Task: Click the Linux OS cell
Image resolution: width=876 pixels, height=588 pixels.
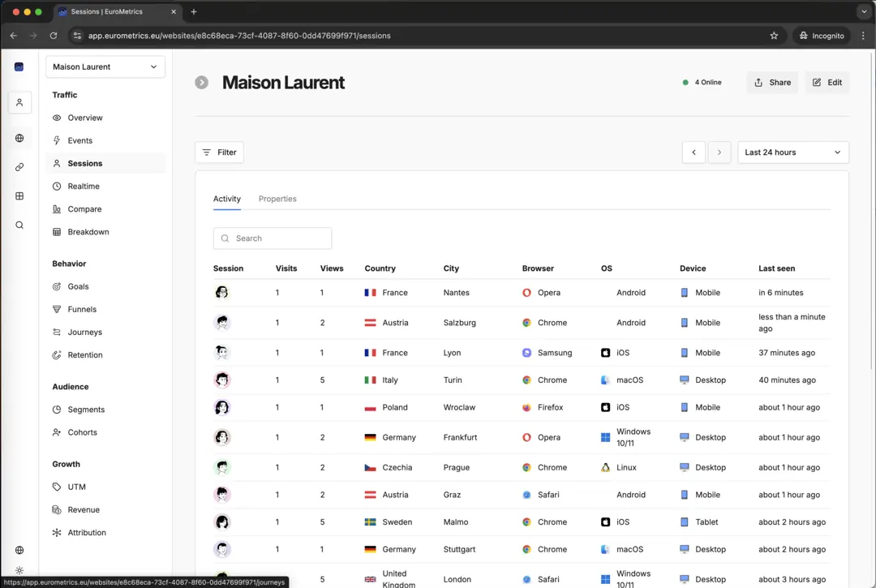Action: pos(619,468)
